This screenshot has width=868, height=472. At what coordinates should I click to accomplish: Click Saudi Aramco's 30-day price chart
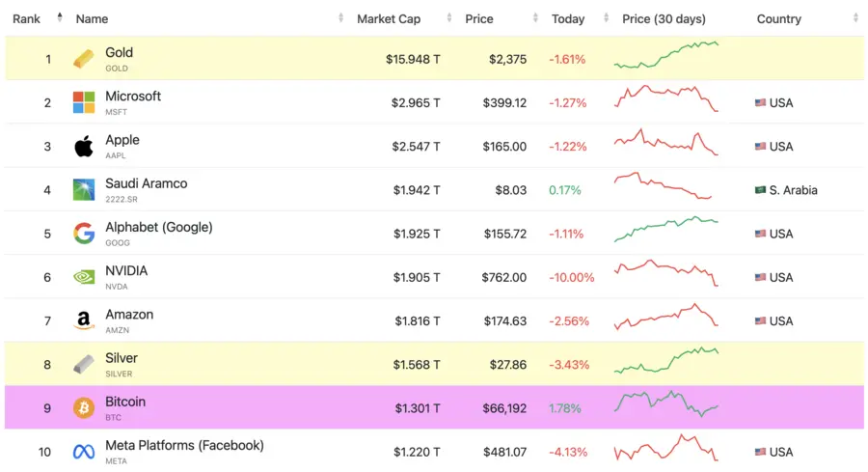point(663,185)
